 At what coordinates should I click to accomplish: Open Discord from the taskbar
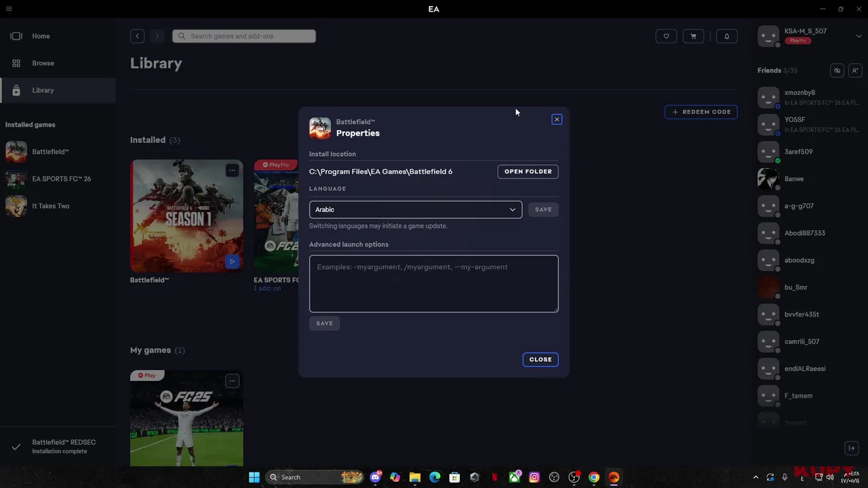point(376,477)
